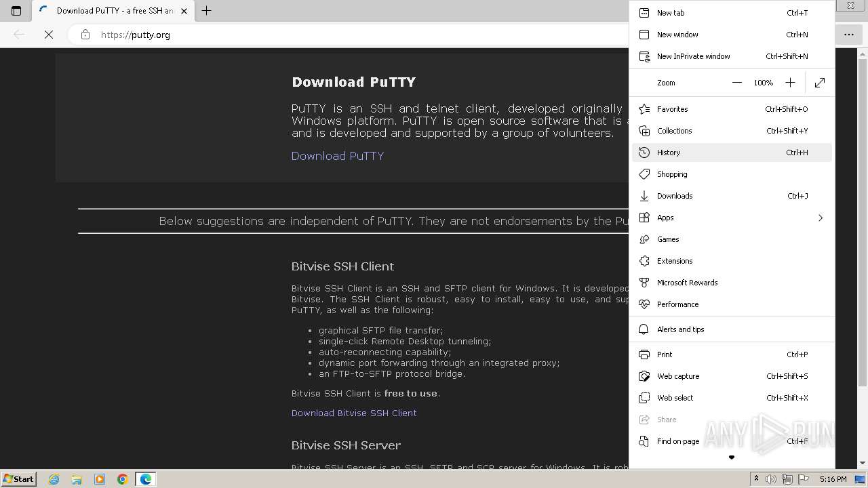Click the Find on page icon
The height and width of the screenshot is (488, 868).
coord(644,441)
